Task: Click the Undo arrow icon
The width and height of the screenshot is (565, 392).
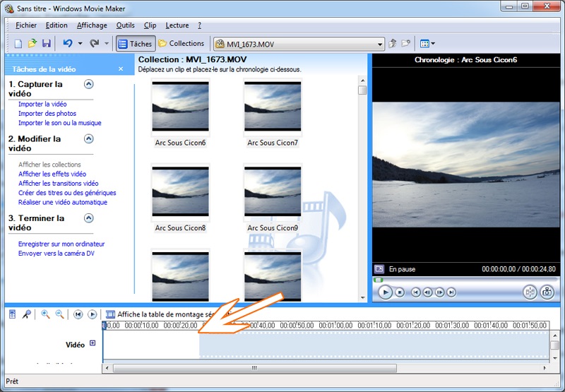Action: tap(68, 44)
